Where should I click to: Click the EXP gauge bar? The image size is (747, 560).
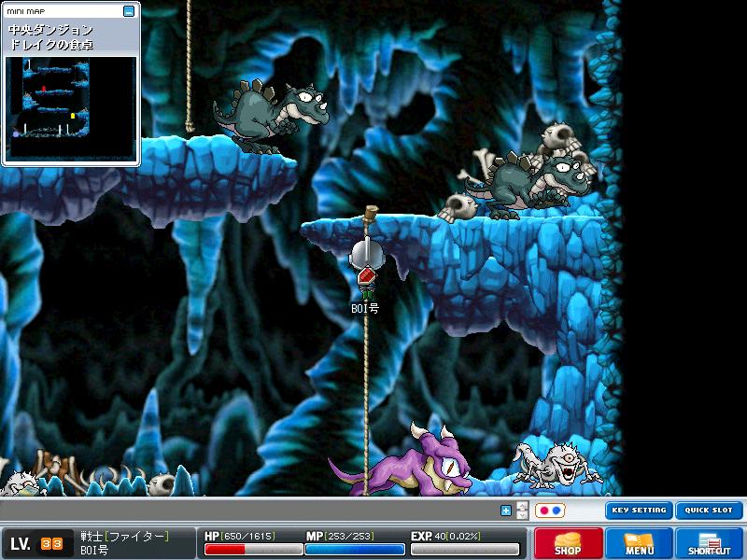465,550
